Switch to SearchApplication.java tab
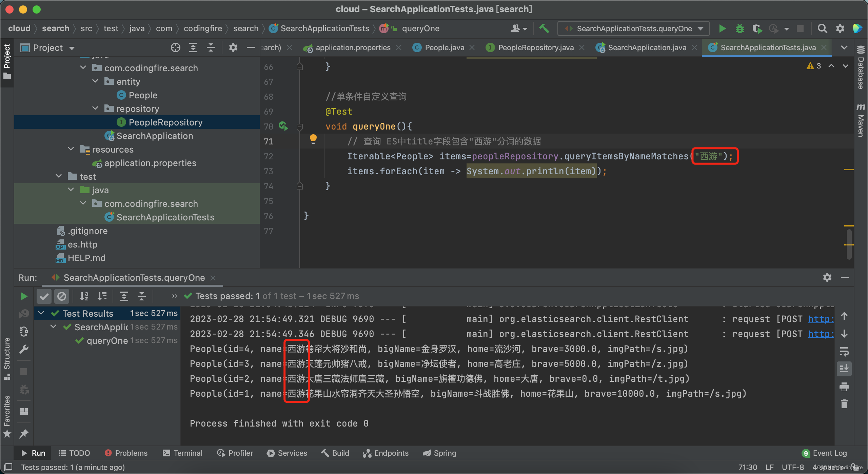Viewport: 868px width, 474px height. click(647, 47)
